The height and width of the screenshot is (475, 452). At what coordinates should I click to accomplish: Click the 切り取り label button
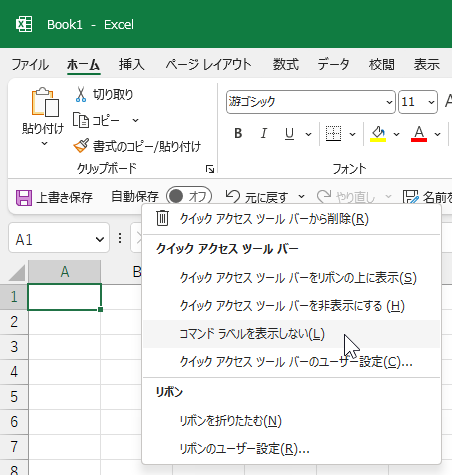point(113,95)
